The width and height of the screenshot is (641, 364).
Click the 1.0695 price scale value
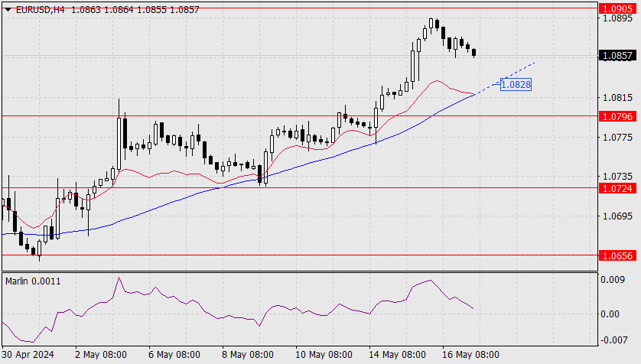pyautogui.click(x=618, y=216)
